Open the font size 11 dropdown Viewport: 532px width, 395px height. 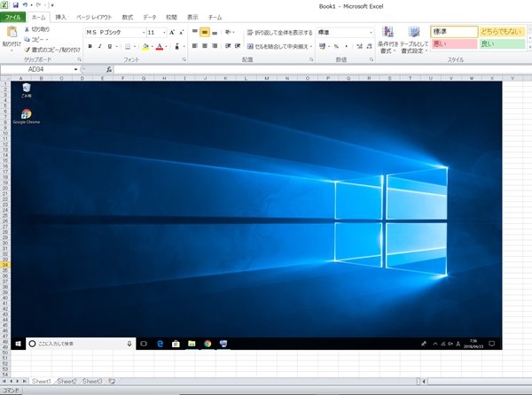tap(165, 33)
